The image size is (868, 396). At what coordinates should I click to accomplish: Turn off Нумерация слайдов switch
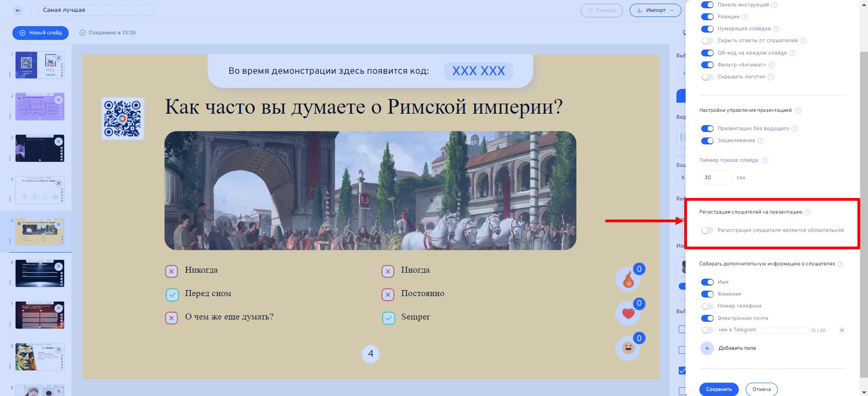[708, 29]
